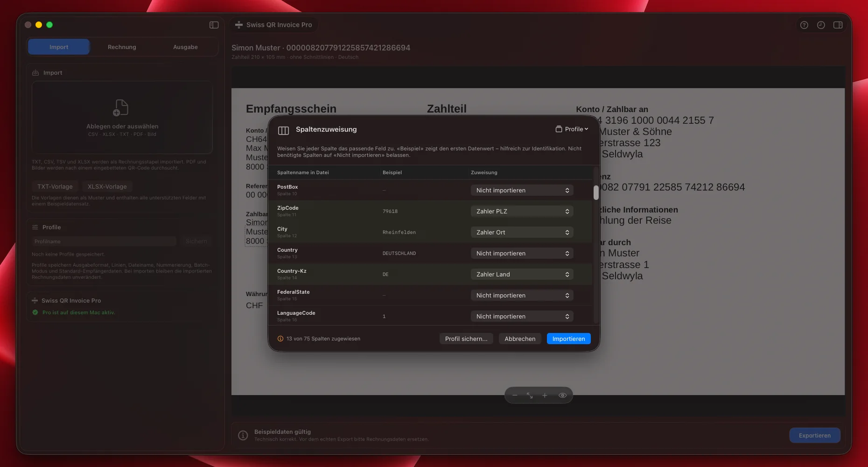Switch to the Rechnung tab
868x467 pixels.
122,47
